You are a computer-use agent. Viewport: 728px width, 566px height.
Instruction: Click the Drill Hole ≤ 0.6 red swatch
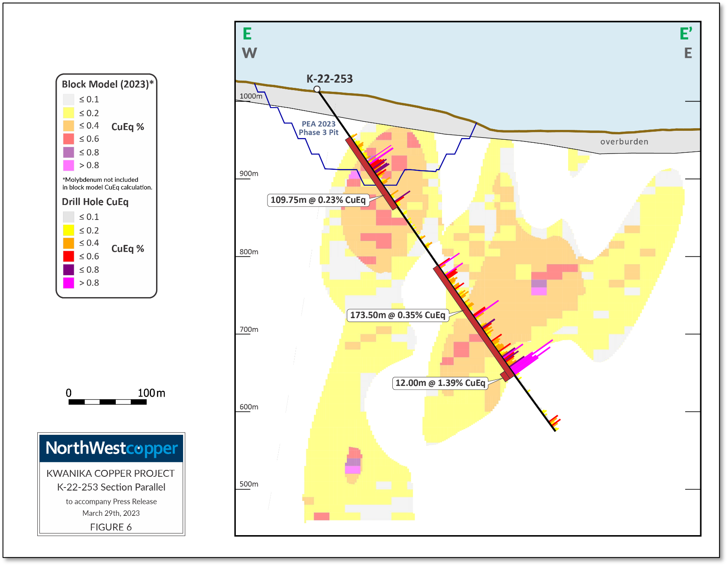pyautogui.click(x=69, y=256)
